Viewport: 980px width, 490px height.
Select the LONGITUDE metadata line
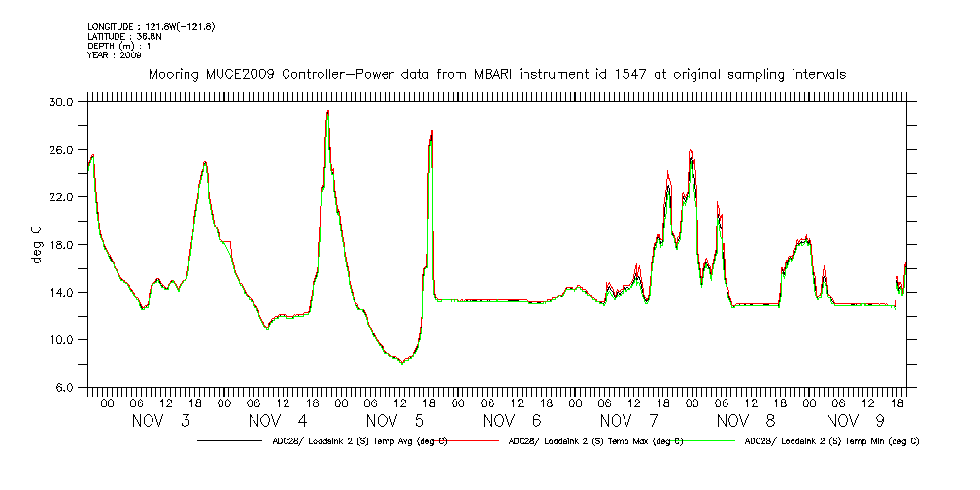pos(151,26)
